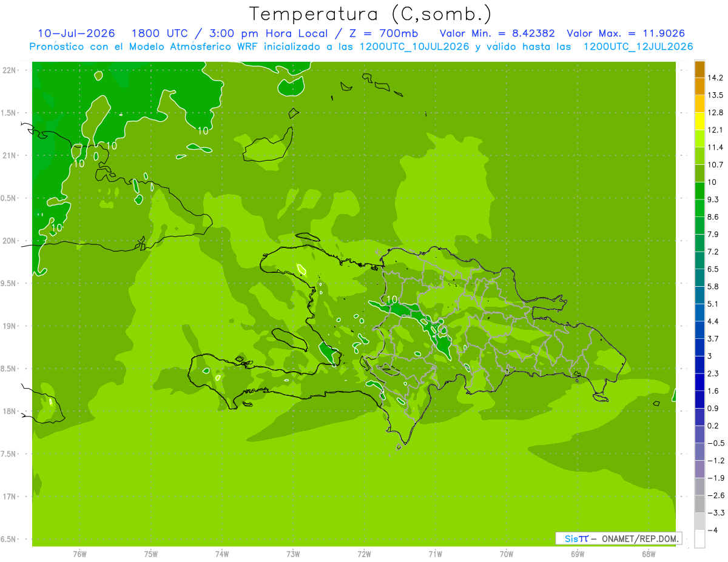Click the 9.3 colorbar label
Viewport: 728px width, 562px height.
click(x=713, y=199)
